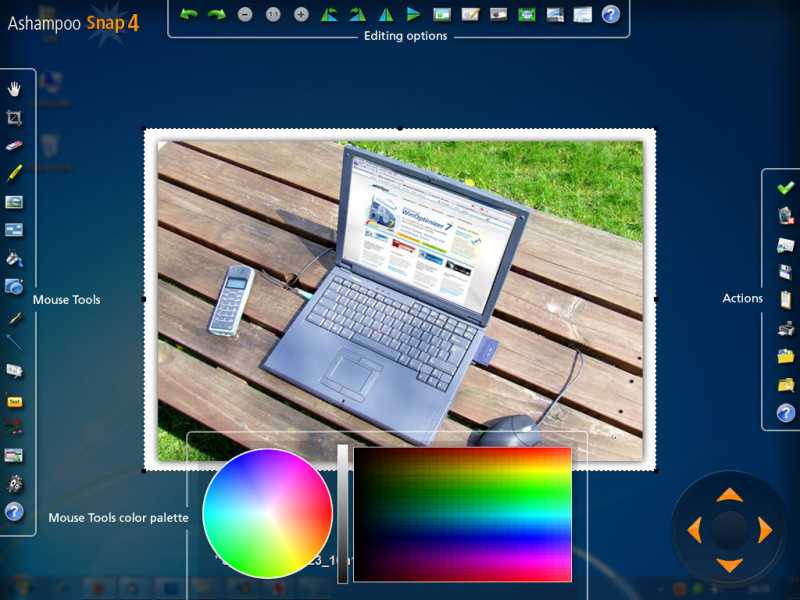Undo the last edit

(192, 14)
